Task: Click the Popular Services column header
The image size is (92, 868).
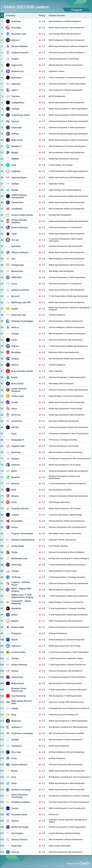Action: [57, 15]
